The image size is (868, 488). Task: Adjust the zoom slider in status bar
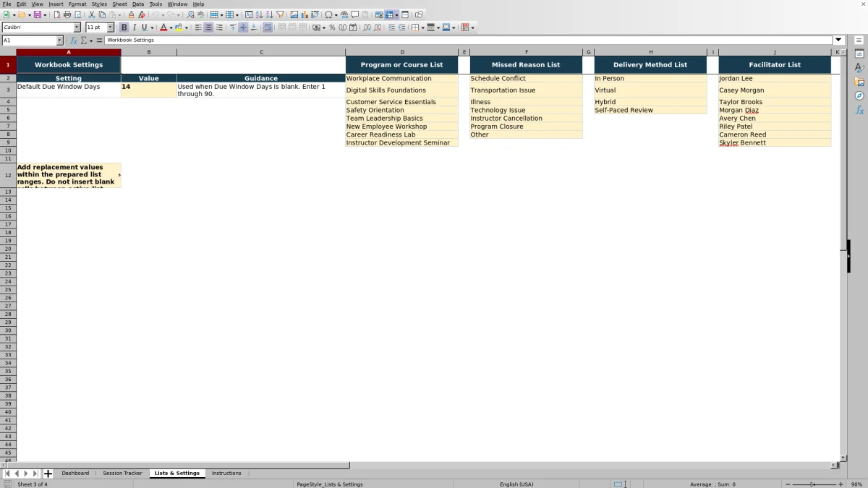[x=812, y=484]
